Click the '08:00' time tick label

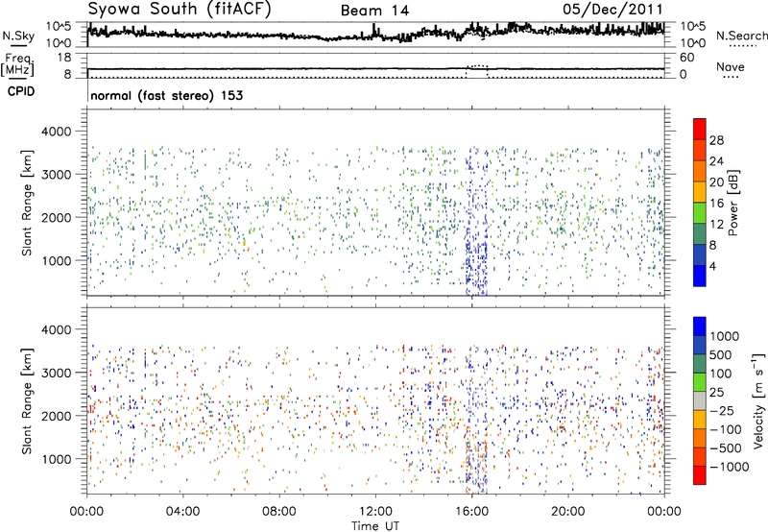(x=279, y=512)
